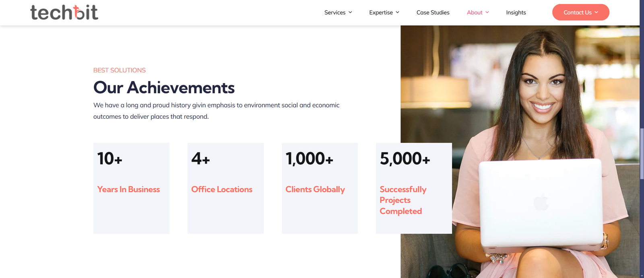Click the achievements description paragraph

point(217,111)
